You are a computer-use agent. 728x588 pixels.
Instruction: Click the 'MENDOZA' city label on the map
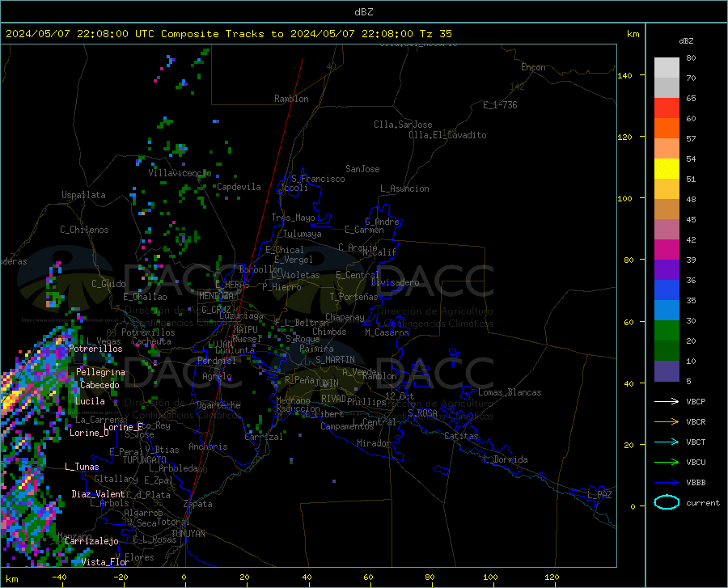tap(216, 296)
